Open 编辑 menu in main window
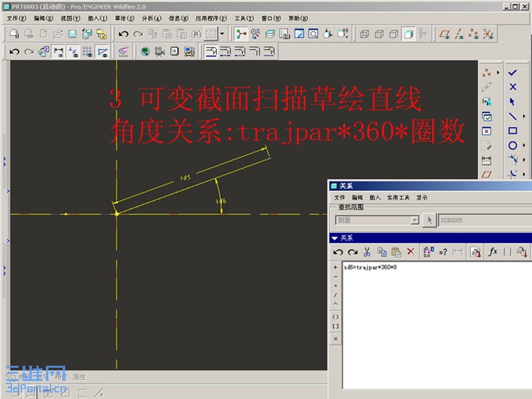Image resolution: width=532 pixels, height=399 pixels. [43, 19]
